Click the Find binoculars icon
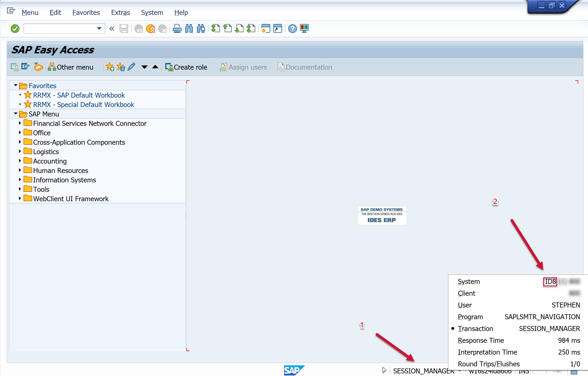 click(x=189, y=29)
